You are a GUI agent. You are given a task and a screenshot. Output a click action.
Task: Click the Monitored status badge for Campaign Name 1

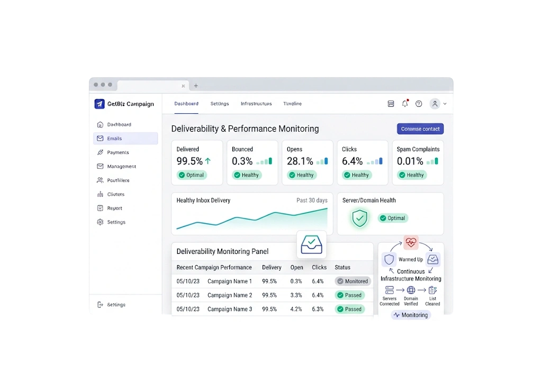(x=353, y=281)
